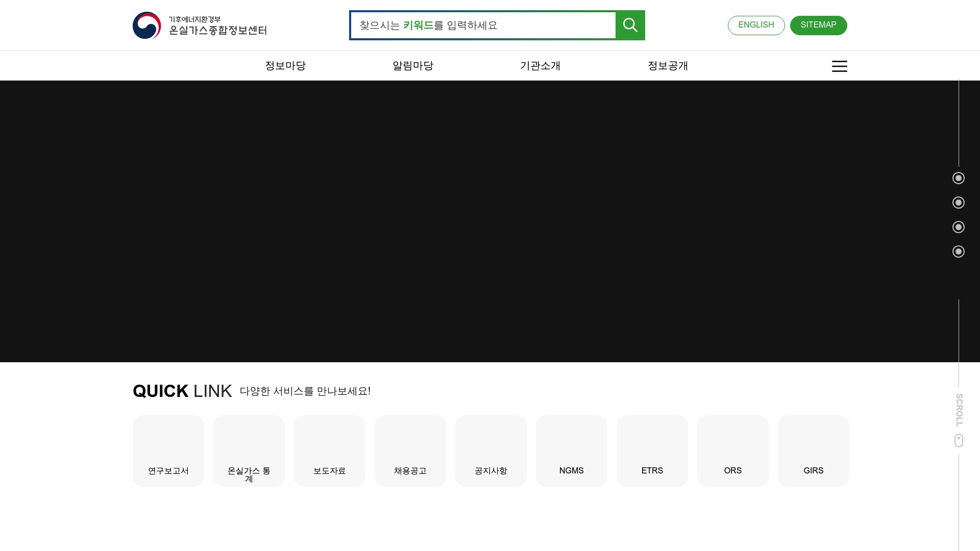Click the keyword search input field
The image size is (980, 551).
[482, 25]
